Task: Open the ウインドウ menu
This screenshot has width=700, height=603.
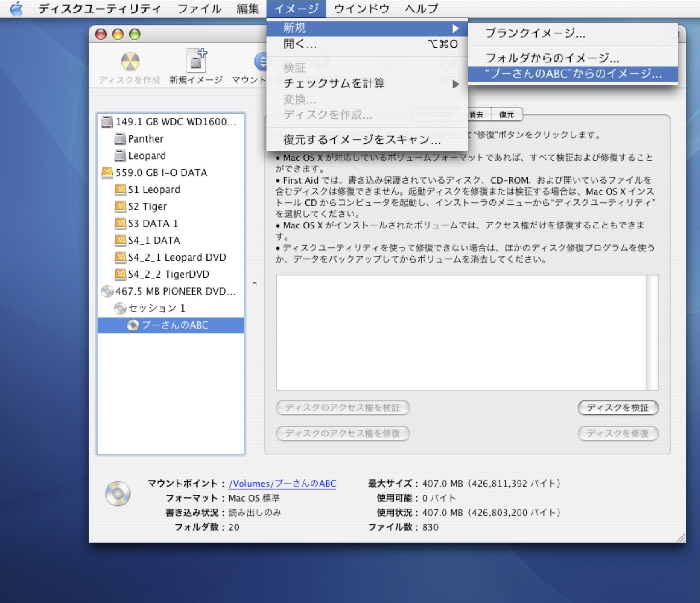Action: click(360, 9)
